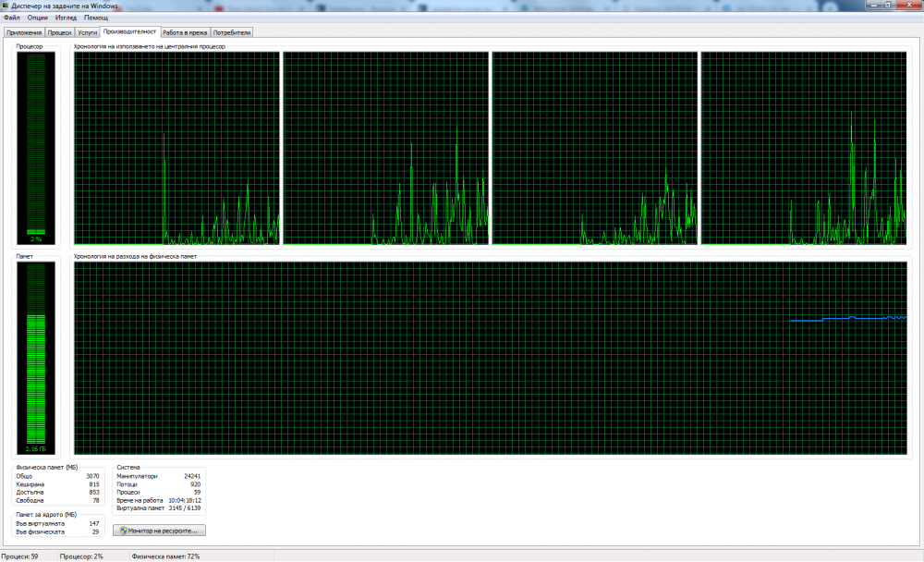The image size is (924, 562).
Task: Select the Във виртуалната 147 row
Action: (x=57, y=524)
